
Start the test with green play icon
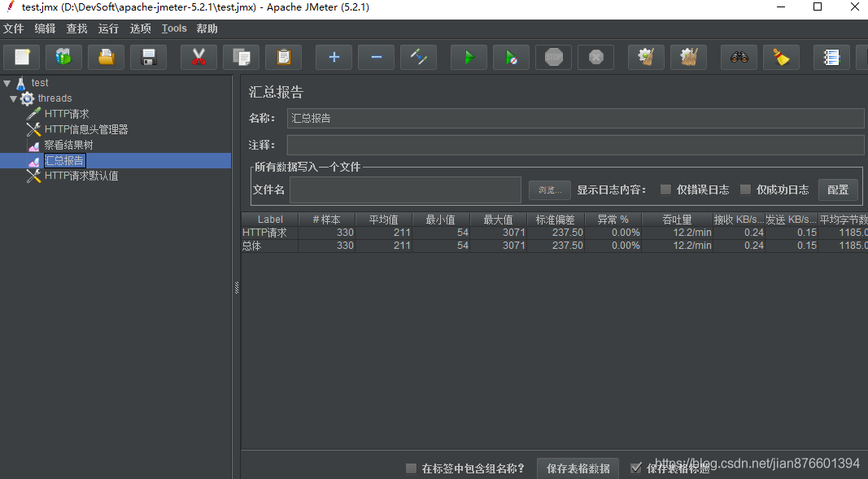coord(468,57)
